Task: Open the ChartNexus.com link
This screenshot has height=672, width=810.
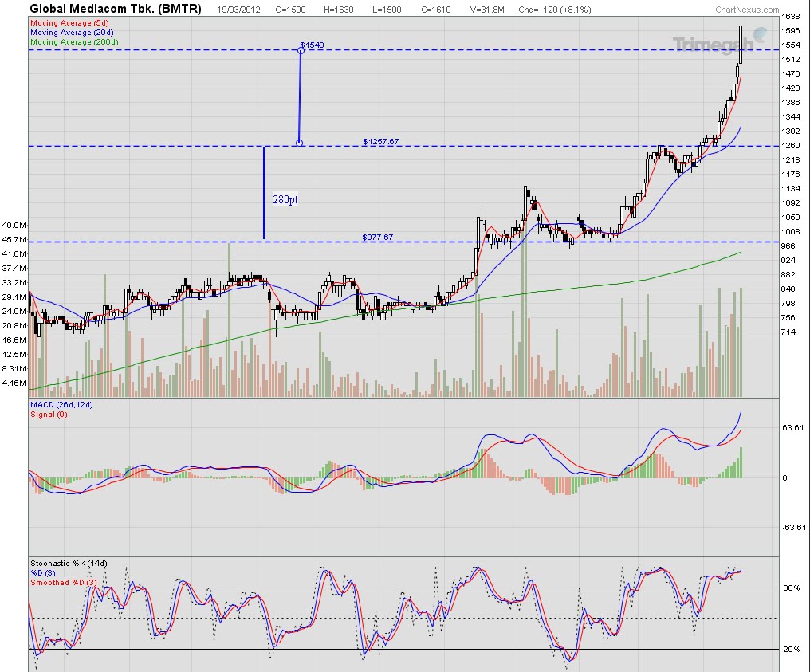Action: pyautogui.click(x=747, y=10)
